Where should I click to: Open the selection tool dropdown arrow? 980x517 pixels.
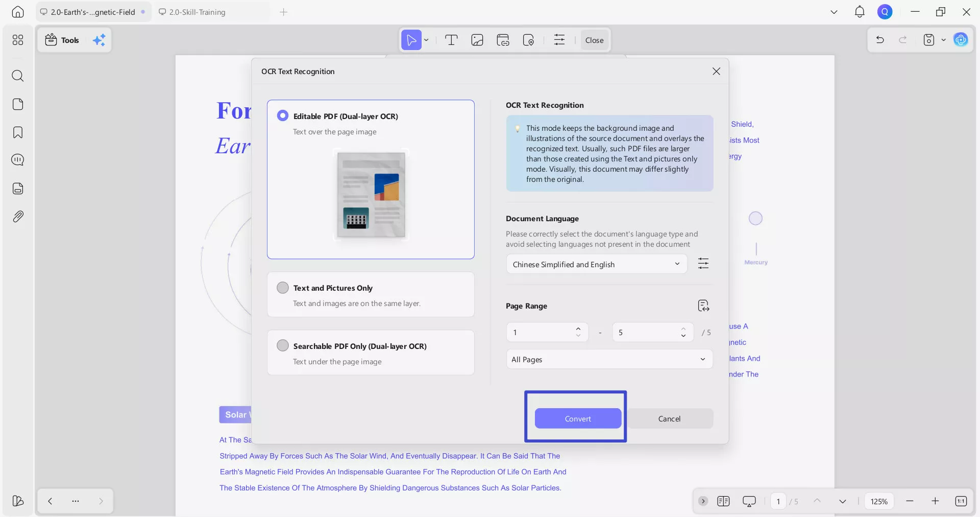[x=426, y=40]
